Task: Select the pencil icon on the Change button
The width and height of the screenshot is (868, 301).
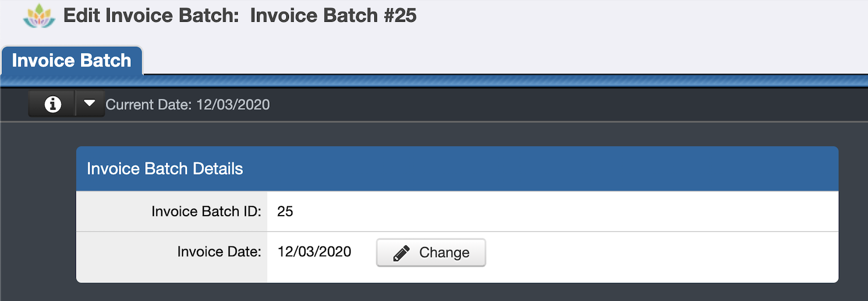Action: click(401, 252)
